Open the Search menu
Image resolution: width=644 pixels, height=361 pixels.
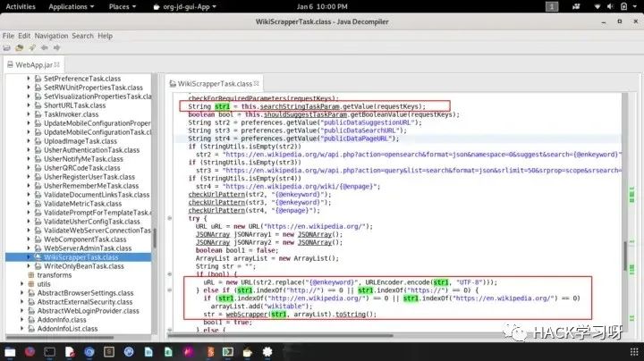tap(82, 36)
